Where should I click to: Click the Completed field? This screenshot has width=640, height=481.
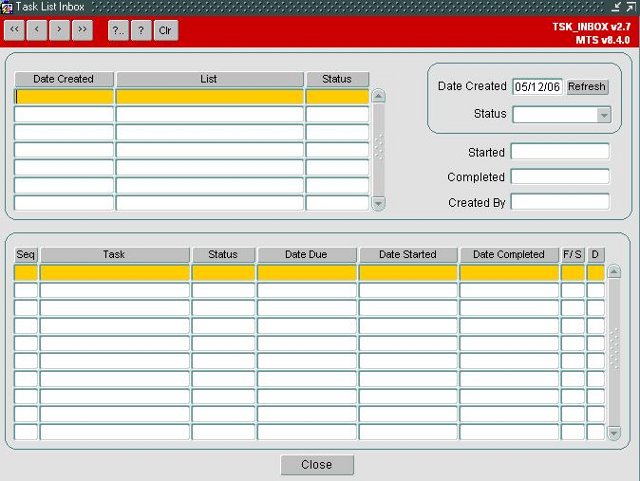tap(560, 176)
